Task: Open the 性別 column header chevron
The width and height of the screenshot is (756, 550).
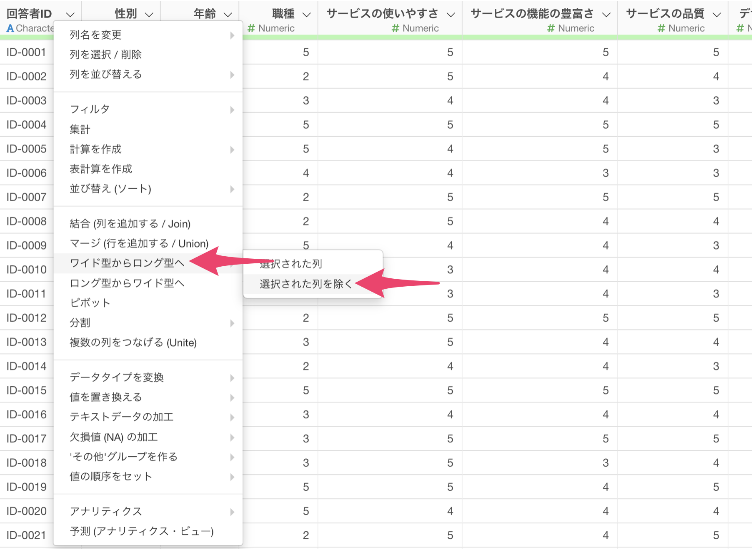Action: (149, 15)
